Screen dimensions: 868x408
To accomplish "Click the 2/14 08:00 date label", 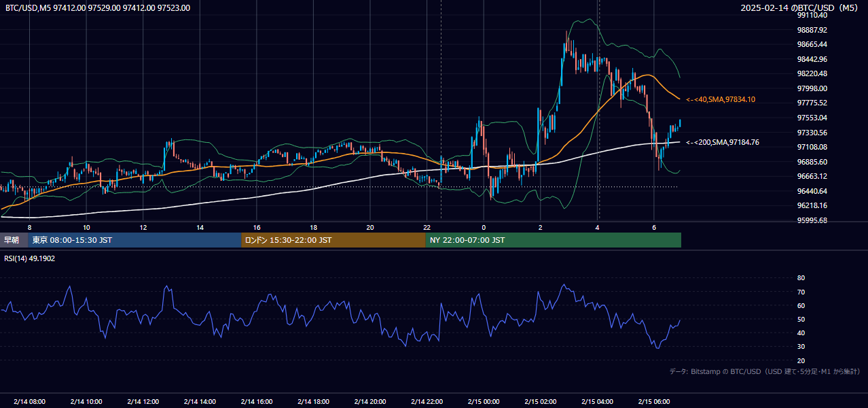I will (x=29, y=401).
